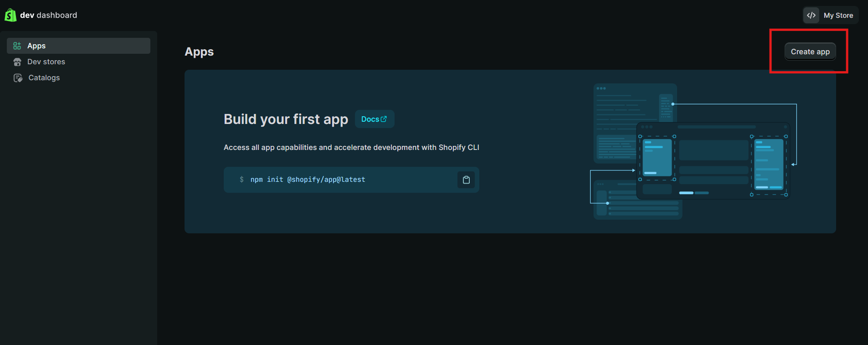
Task: Click the Dev stores storefront icon
Action: point(17,62)
